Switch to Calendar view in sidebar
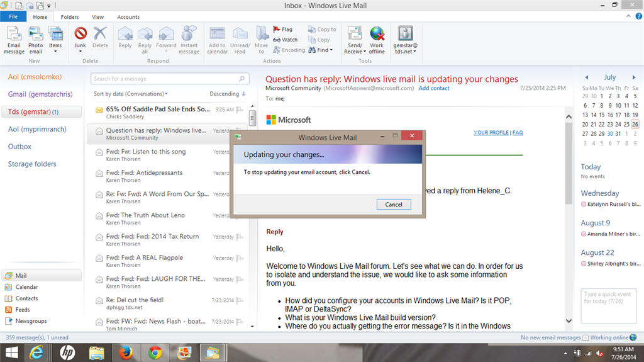Image resolution: width=644 pixels, height=362 pixels. click(x=26, y=286)
